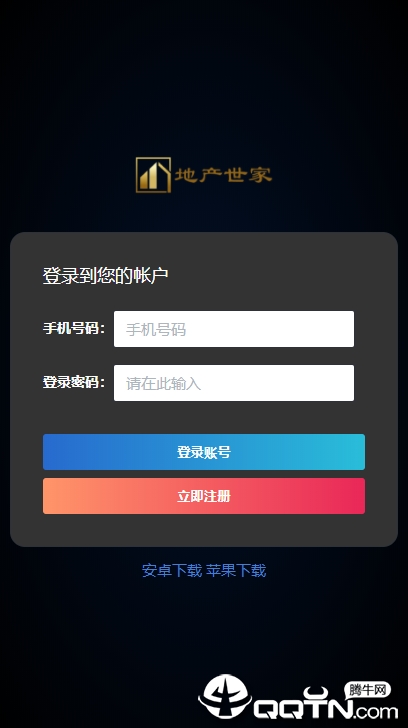
Task: Click the 手机号码: field label
Action: pyautogui.click(x=74, y=329)
